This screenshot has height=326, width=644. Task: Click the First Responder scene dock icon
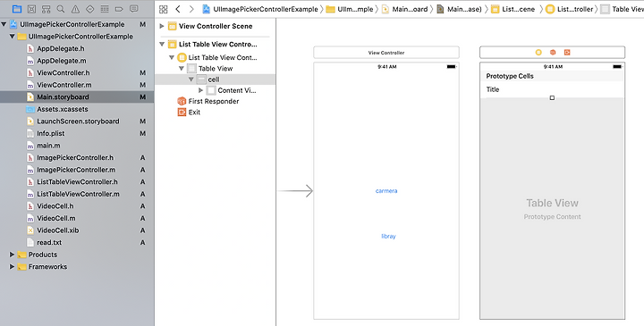tap(553, 53)
